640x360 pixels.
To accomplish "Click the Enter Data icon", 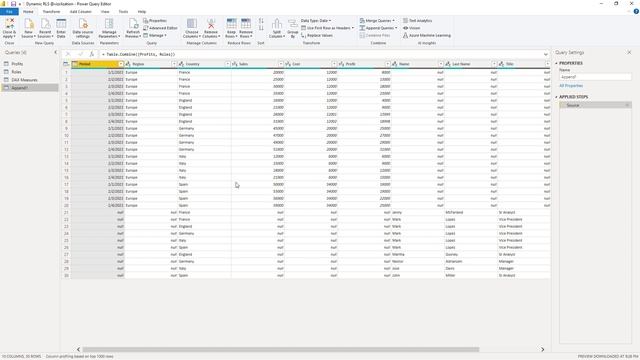I will [61, 24].
